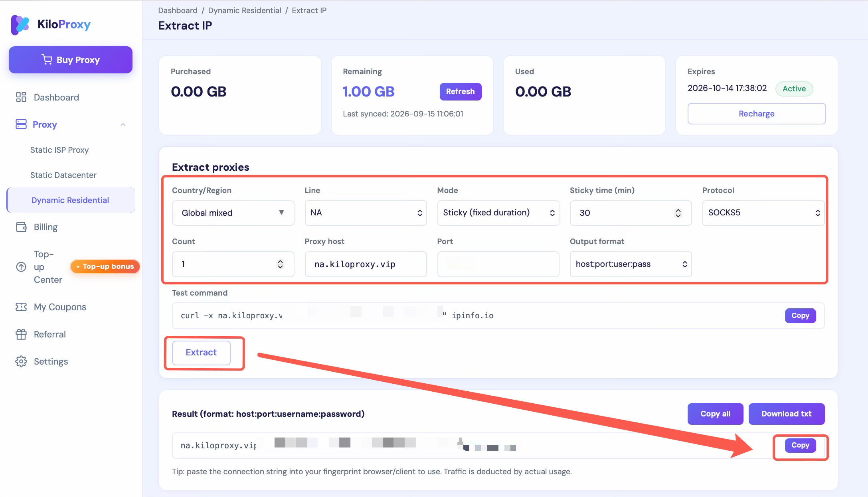Open Settings in the sidebar

[51, 361]
